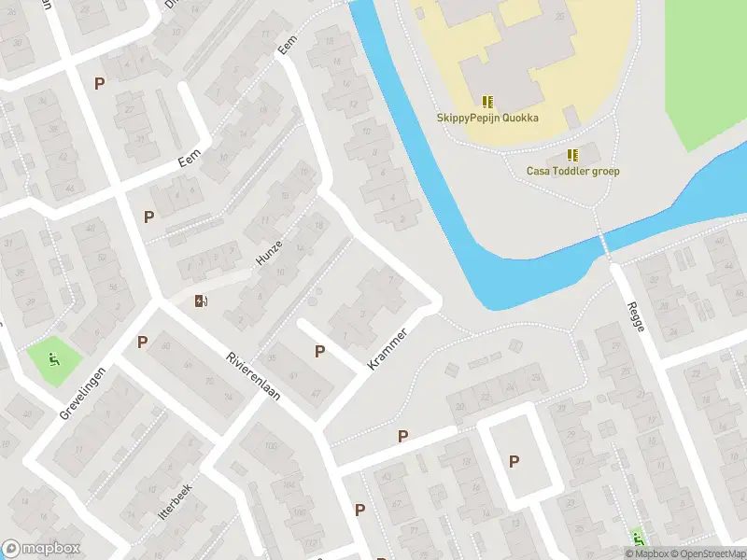Screen dimensions: 747x560
Task: Select the Krammer street label
Action: point(388,349)
